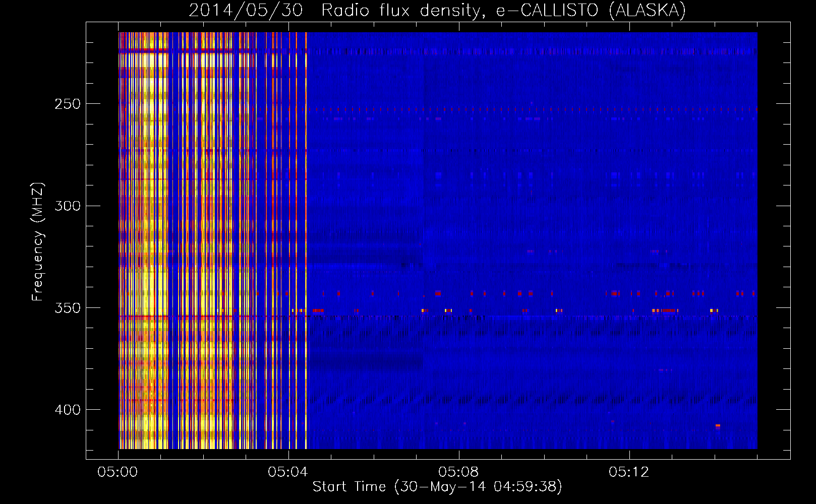Click the plot title mentioning e-CALLISTO (ALASKA)
This screenshot has width=816, height=504.
[x=437, y=10]
